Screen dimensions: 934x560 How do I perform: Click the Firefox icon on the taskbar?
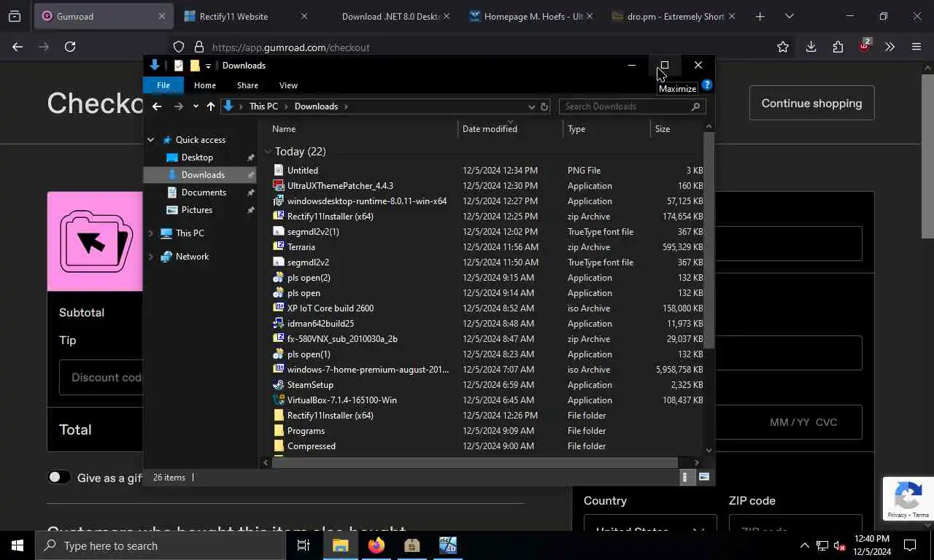[377, 545]
